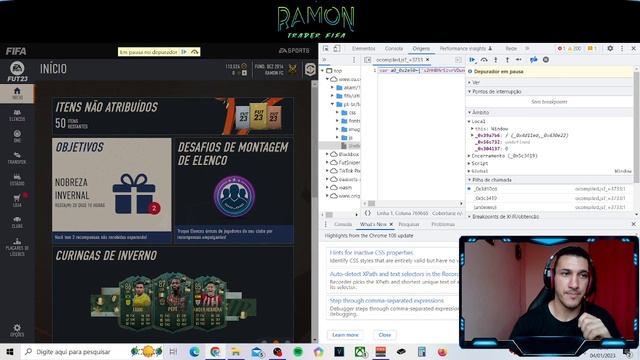This screenshot has height=360, width=640.
Task: Resume script execution in the debugger toolbar
Action: coord(472,60)
